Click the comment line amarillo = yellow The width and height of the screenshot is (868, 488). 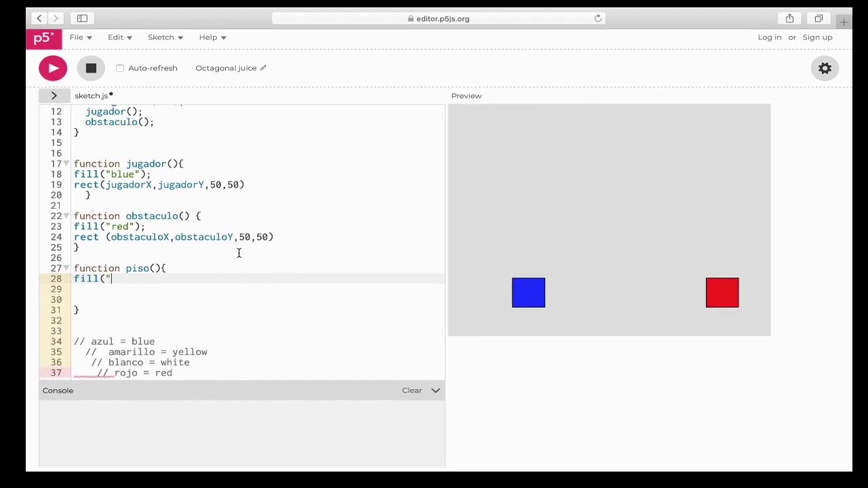pyautogui.click(x=146, y=352)
